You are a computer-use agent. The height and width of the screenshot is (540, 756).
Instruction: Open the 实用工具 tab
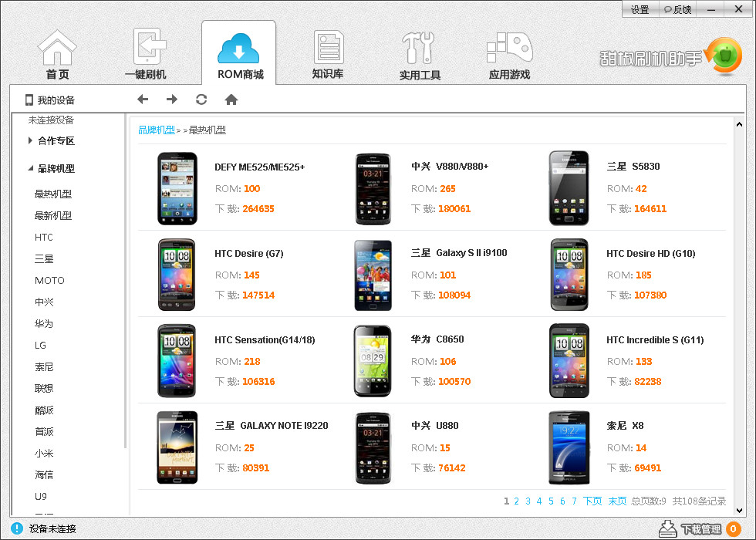[x=420, y=56]
